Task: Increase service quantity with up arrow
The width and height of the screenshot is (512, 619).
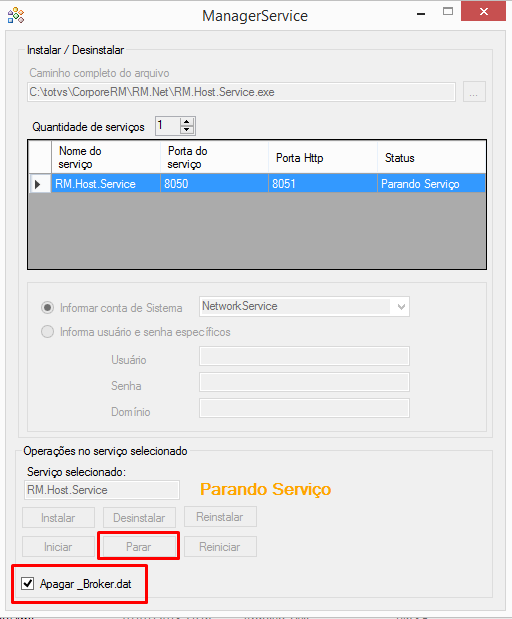Action: 187,122
